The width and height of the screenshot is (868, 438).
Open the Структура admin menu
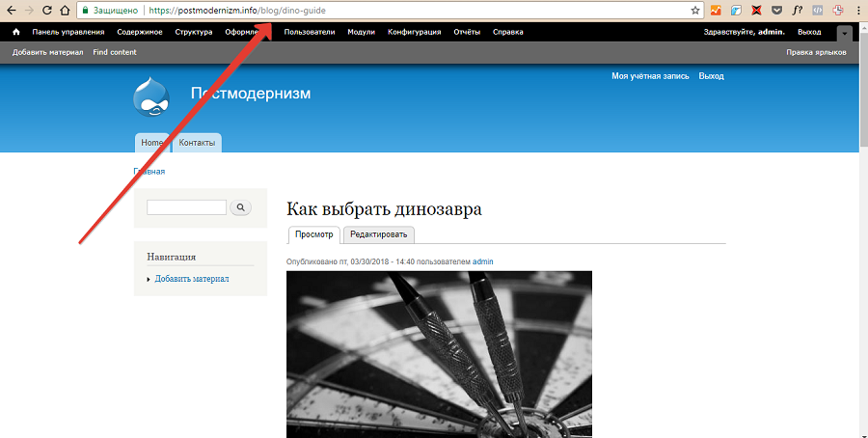194,32
